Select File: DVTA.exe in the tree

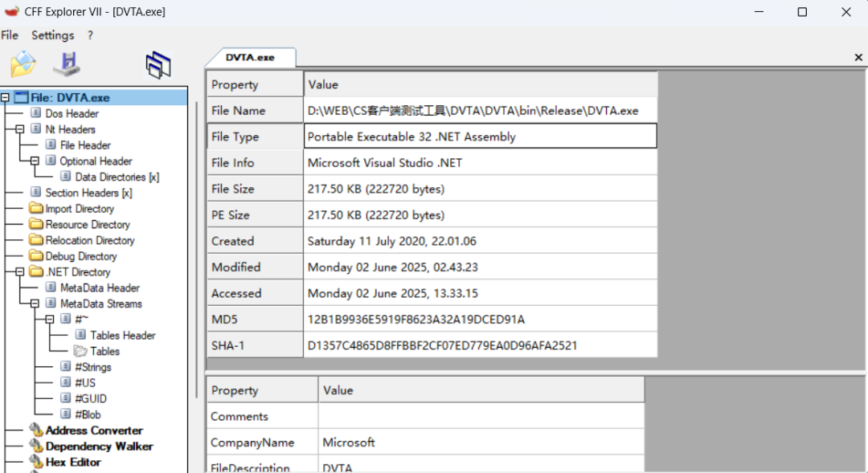[70, 97]
